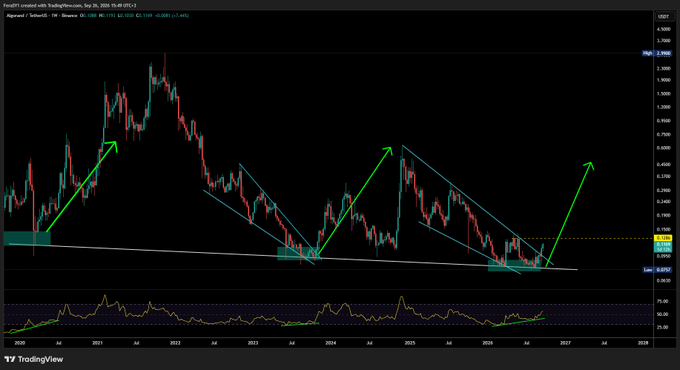Screen dimensions: 680x370
Task: Click the open value O 0.1088
Action: 89,16
